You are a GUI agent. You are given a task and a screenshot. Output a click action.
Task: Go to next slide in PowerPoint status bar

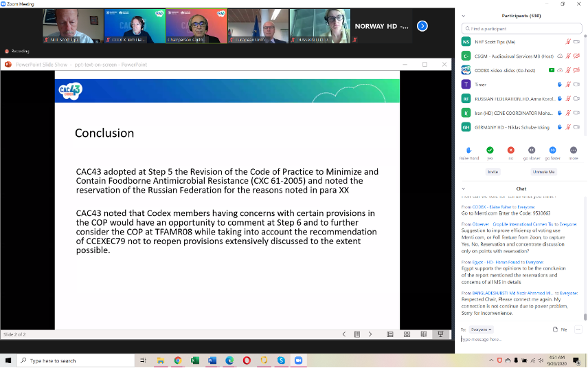(x=370, y=334)
